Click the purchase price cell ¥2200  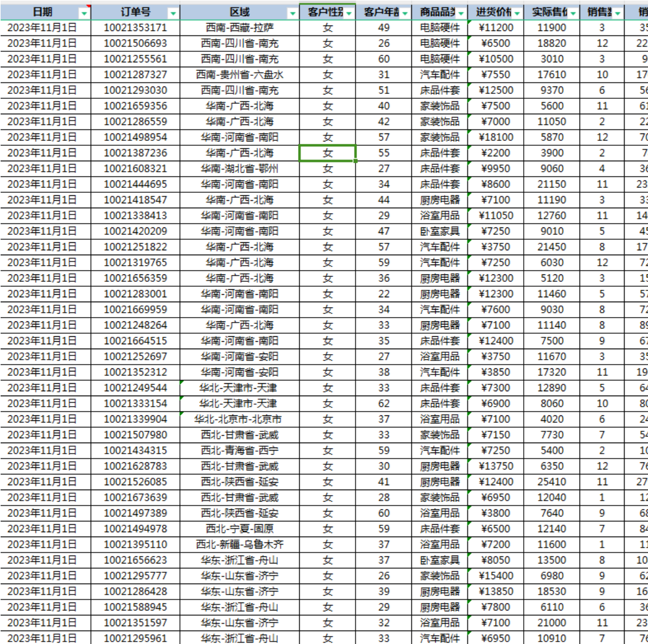(496, 153)
